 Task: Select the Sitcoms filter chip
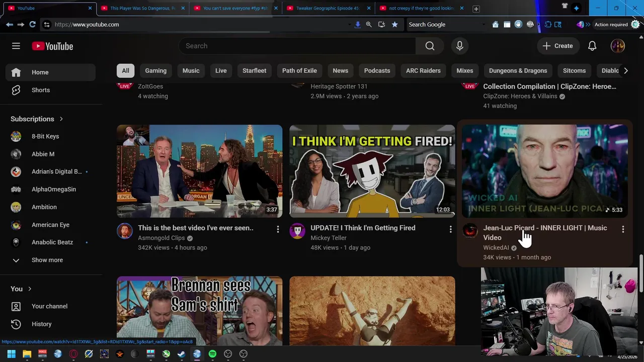click(x=574, y=70)
